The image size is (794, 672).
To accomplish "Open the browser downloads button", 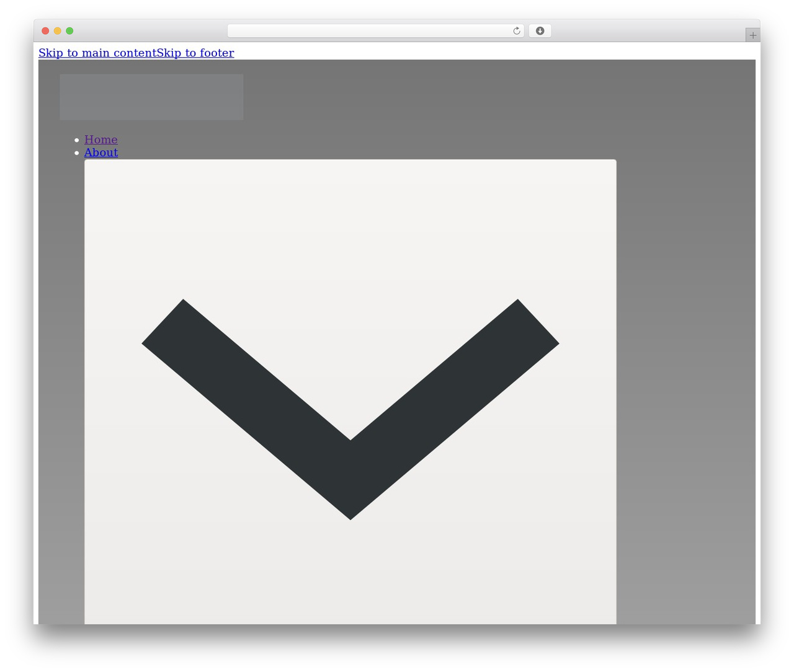I will coord(540,31).
